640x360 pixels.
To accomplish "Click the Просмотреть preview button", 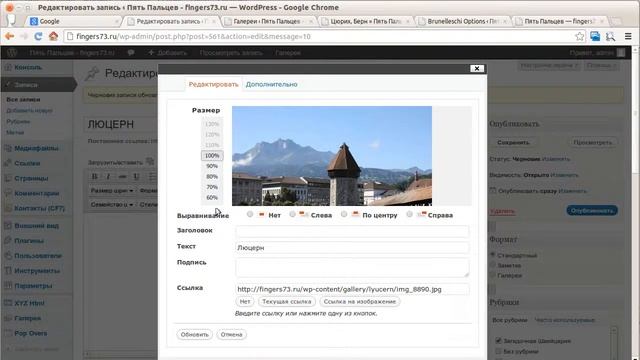I will tap(592, 142).
